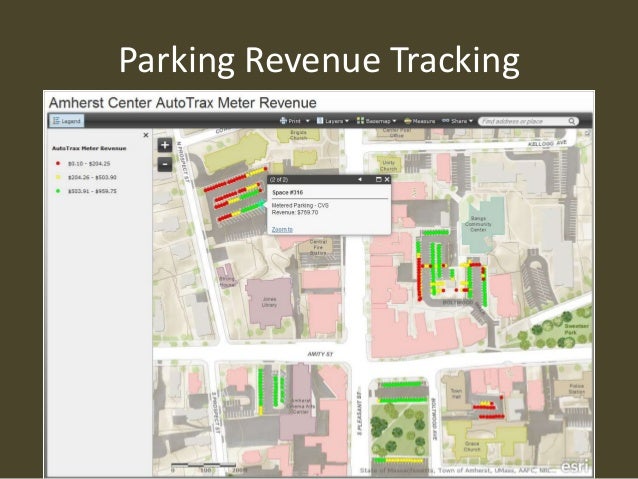Screen dimensions: 638x479
Task: Open the Print dropdown arrow
Action: [x=308, y=121]
